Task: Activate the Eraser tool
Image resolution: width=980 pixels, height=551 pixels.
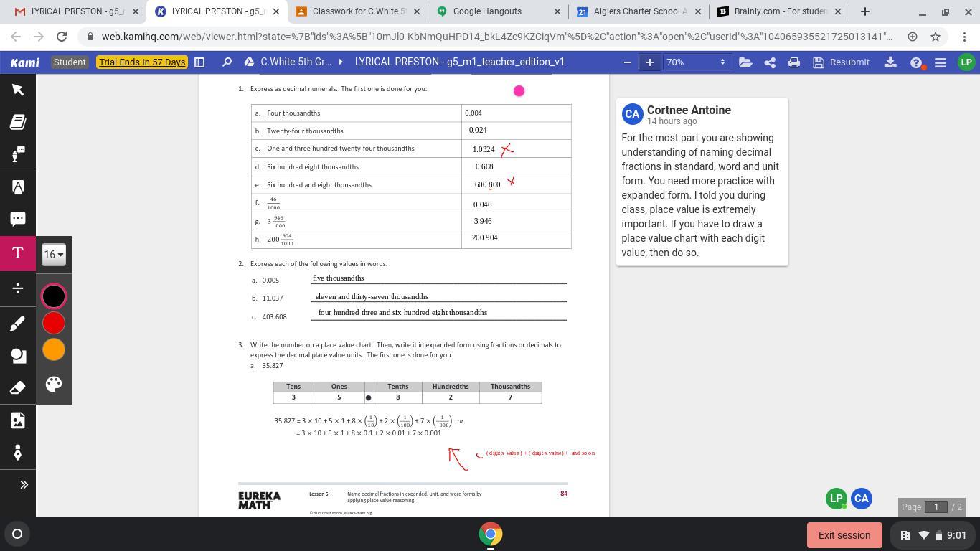Action: (x=18, y=388)
